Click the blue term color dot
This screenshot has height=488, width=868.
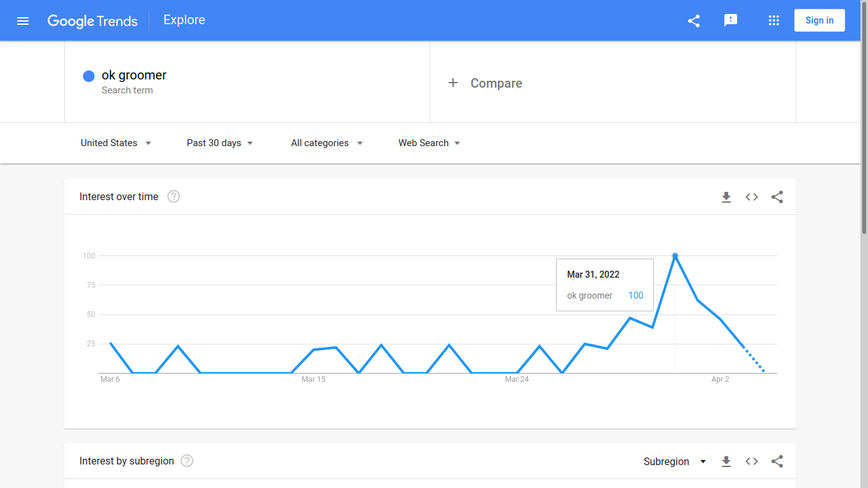click(x=89, y=76)
